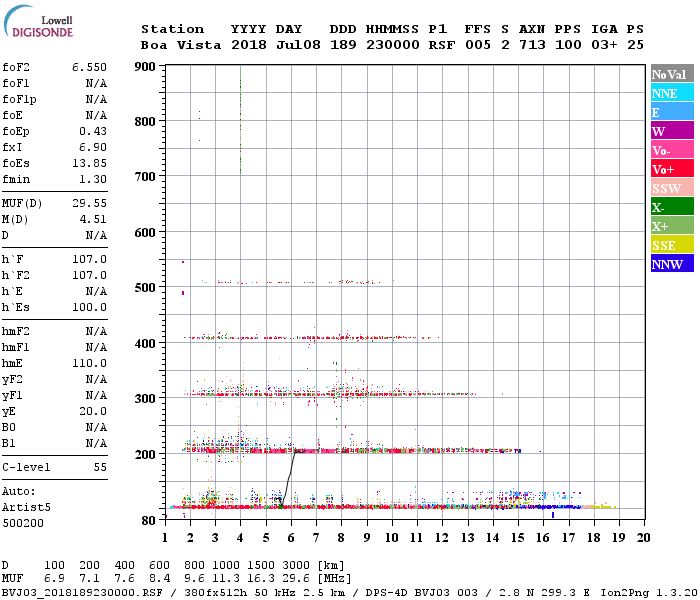Select the SSW salmon legend swatch
Image resolution: width=700 pixels, height=600 pixels.
(x=672, y=188)
